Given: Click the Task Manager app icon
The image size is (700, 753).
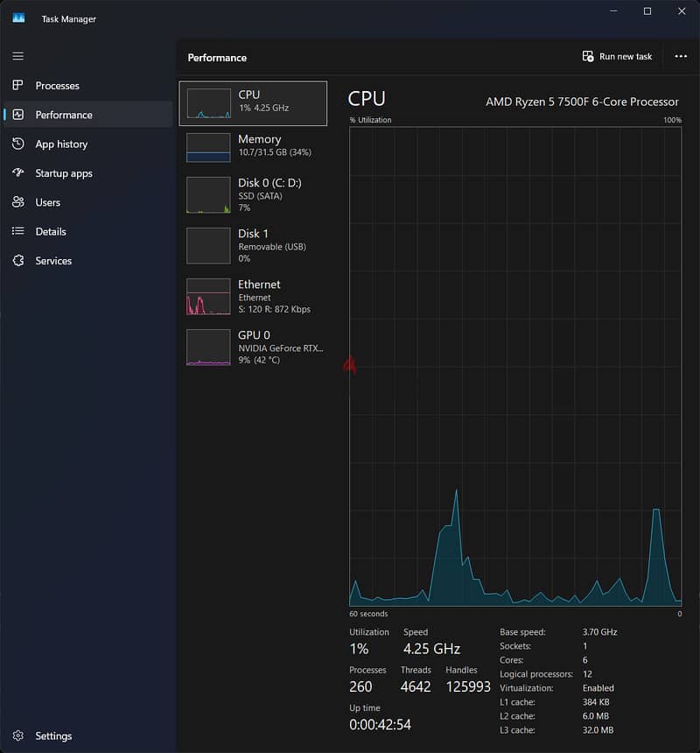Looking at the screenshot, I should pos(18,18).
